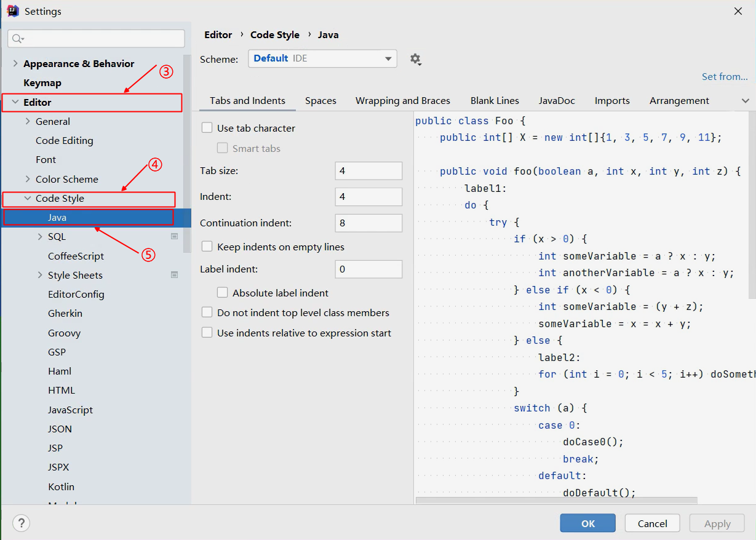Image resolution: width=756 pixels, height=540 pixels.
Task: Click the IntelliJ logo in title bar
Action: click(12, 11)
